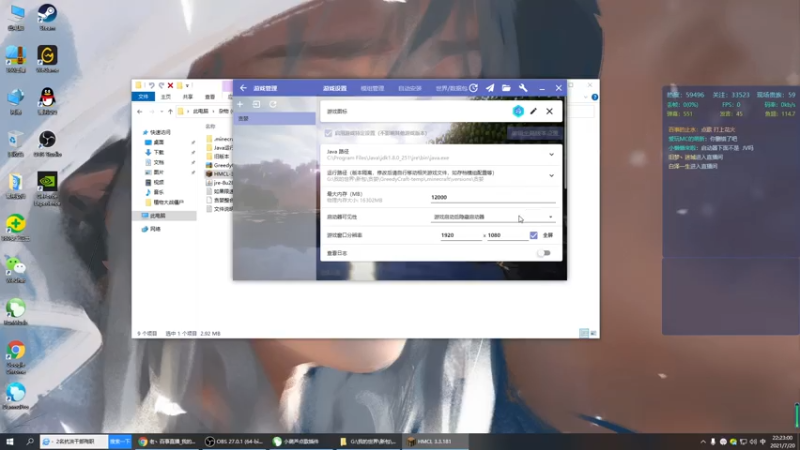Select the game settings tab in HMCL
The height and width of the screenshot is (450, 800).
tap(335, 88)
